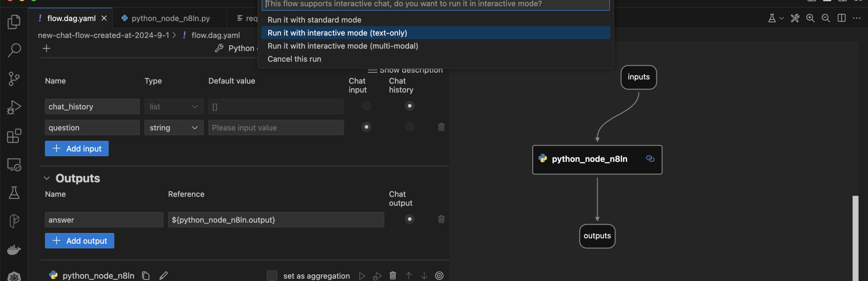868x281 pixels.
Task: Split the editor layout
Action: coord(842,18)
